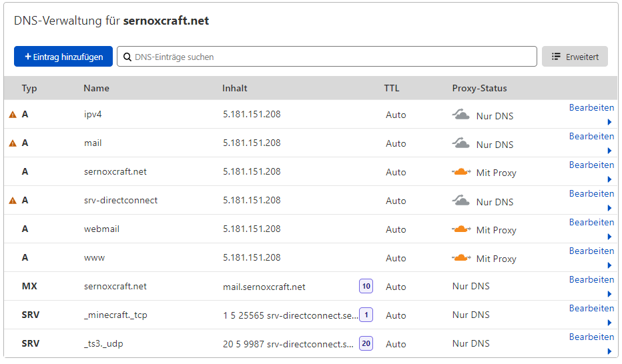Focus the DNS-Einträge suchen search field
Viewport: 622px width, 364px height.
tap(327, 57)
